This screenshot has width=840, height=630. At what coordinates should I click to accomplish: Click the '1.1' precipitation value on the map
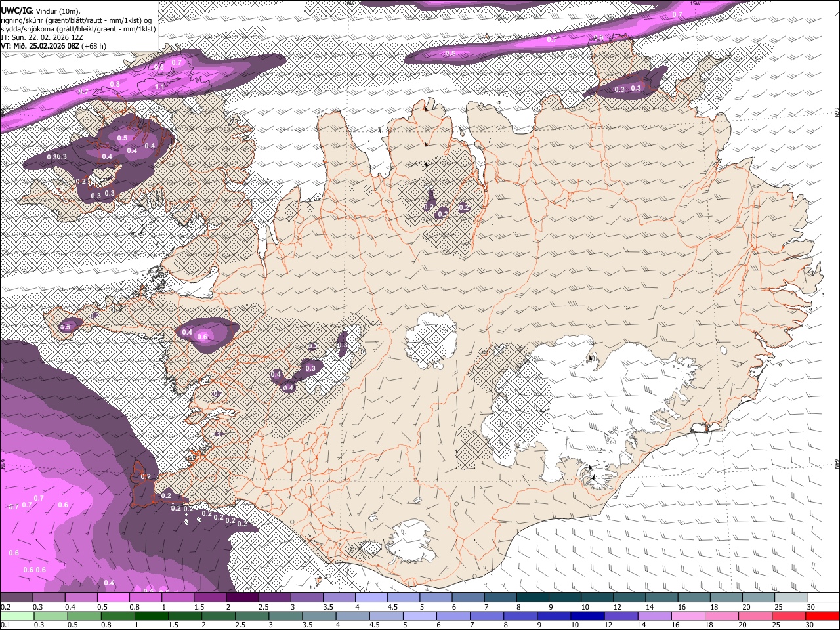pyautogui.click(x=159, y=87)
